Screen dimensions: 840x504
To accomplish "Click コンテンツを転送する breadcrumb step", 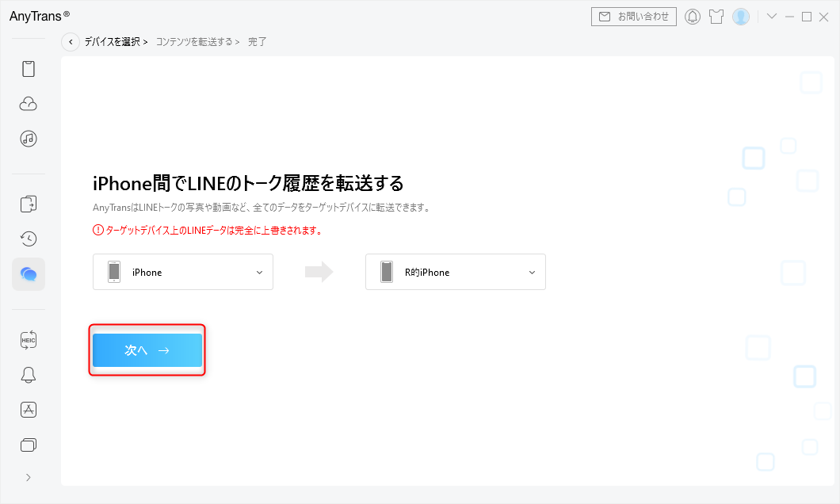I will tap(194, 42).
